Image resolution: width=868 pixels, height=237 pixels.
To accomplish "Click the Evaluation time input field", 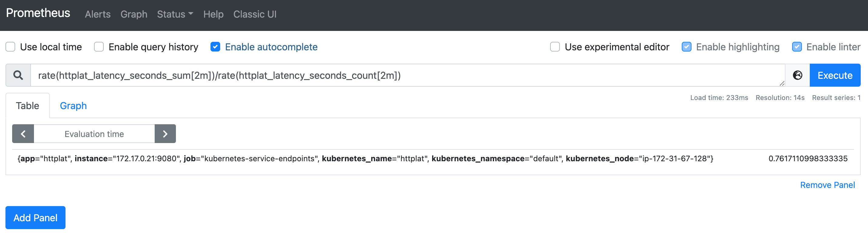I will pos(94,134).
